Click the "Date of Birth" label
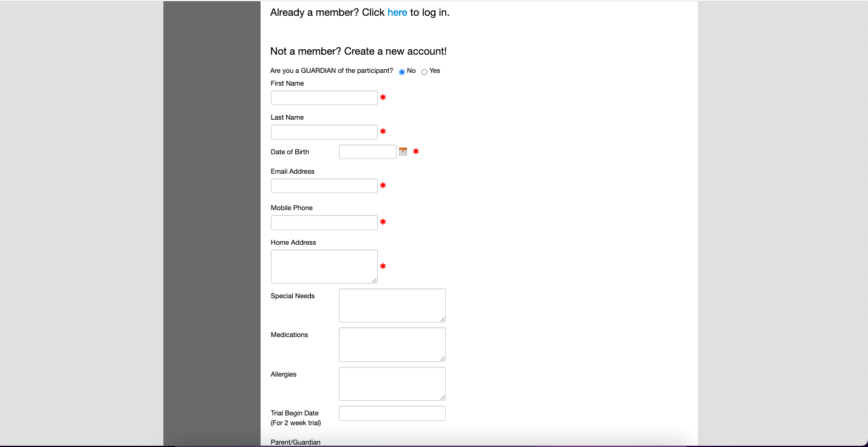 [290, 152]
